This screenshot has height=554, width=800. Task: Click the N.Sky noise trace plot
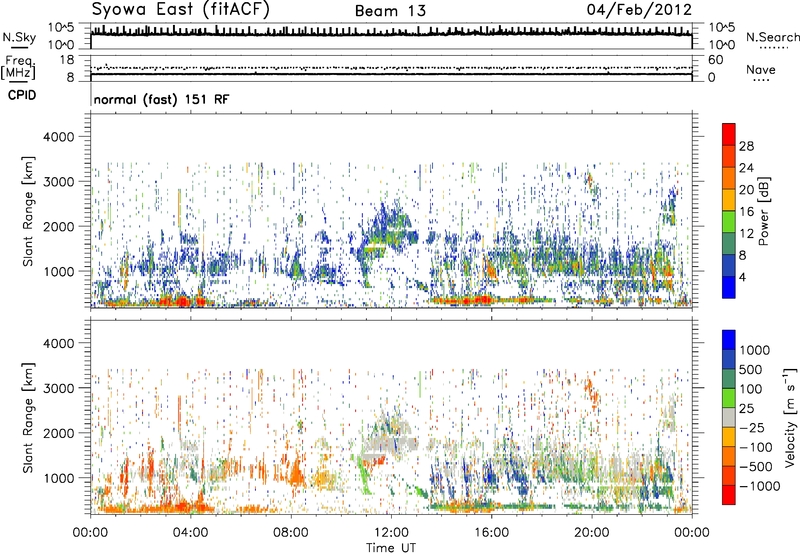point(391,36)
